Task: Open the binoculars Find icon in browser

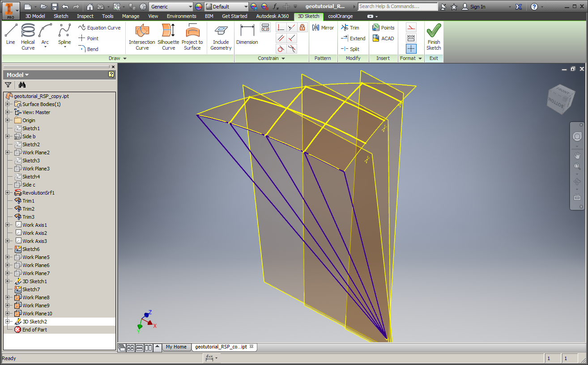Action: tap(22, 85)
